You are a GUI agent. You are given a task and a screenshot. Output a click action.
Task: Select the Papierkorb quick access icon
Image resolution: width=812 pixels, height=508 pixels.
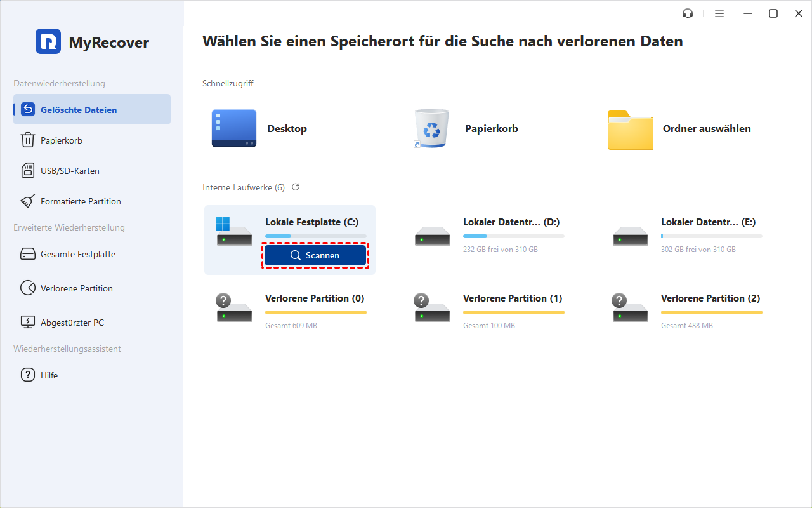coord(431,129)
